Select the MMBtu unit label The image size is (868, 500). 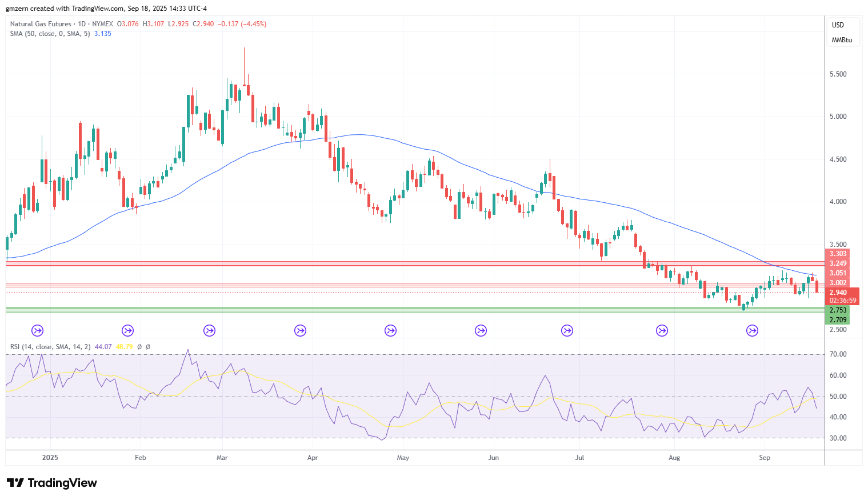pos(842,40)
